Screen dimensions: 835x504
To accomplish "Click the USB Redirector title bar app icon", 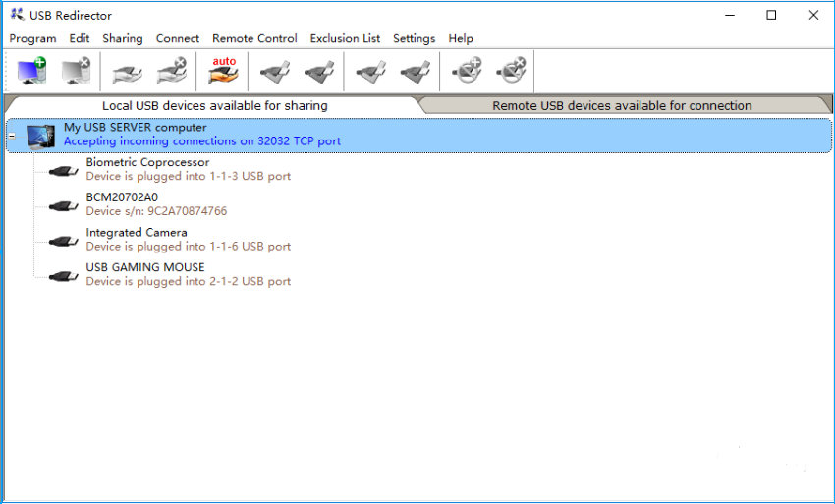I will (17, 15).
